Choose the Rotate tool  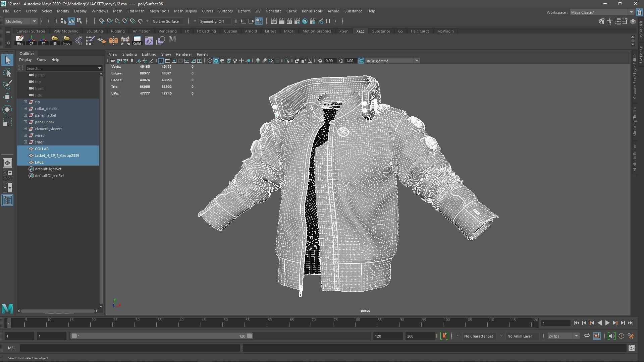[x=7, y=110]
